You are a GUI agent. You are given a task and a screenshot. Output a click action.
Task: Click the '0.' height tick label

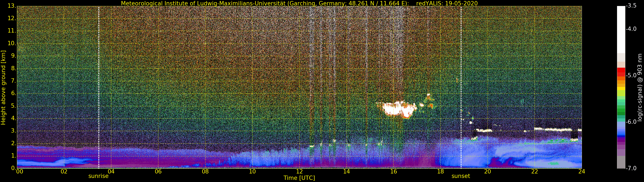coord(13,168)
